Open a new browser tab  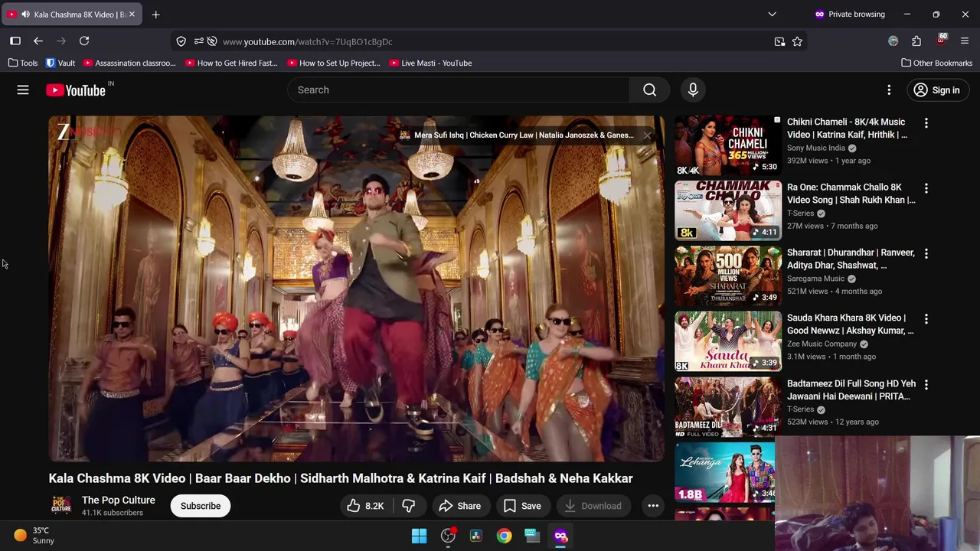[x=155, y=15]
